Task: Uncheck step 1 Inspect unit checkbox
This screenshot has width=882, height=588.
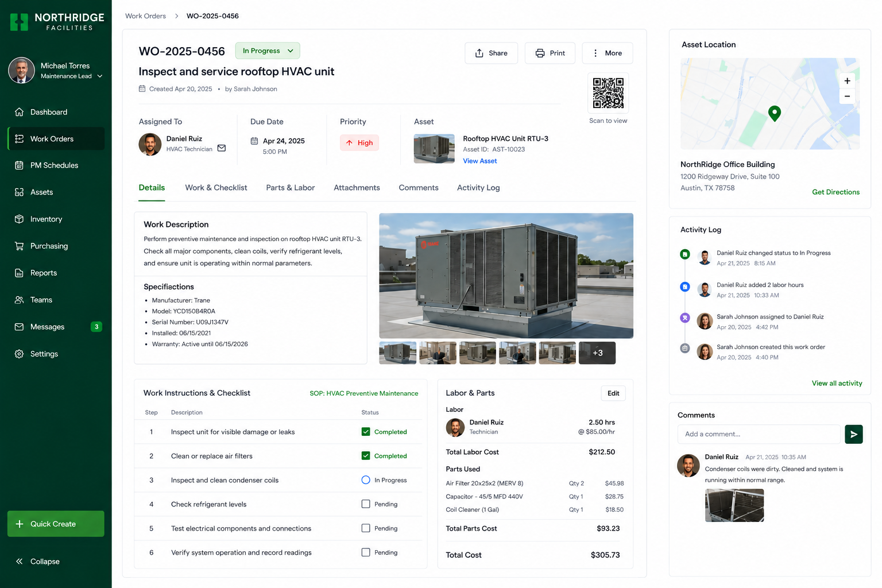Action: (x=366, y=432)
